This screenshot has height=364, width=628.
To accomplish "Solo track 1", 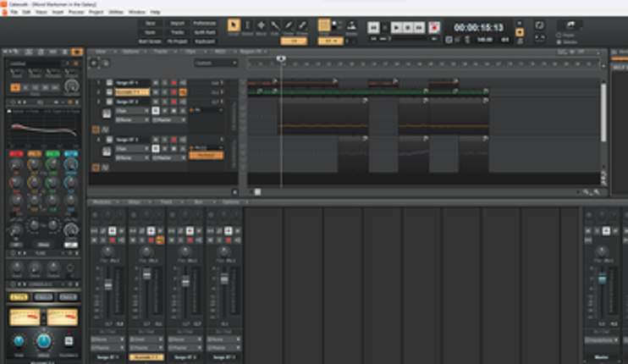I will pyautogui.click(x=164, y=82).
